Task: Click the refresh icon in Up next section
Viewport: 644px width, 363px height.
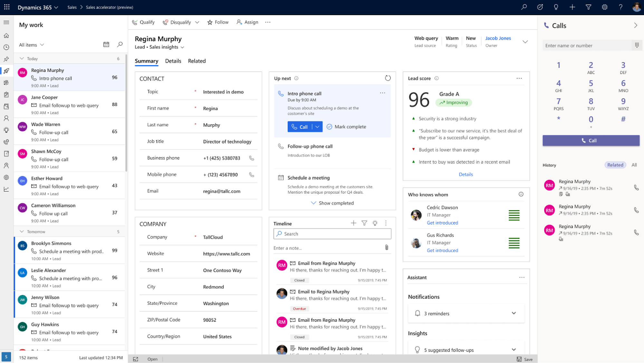Action: tap(387, 78)
